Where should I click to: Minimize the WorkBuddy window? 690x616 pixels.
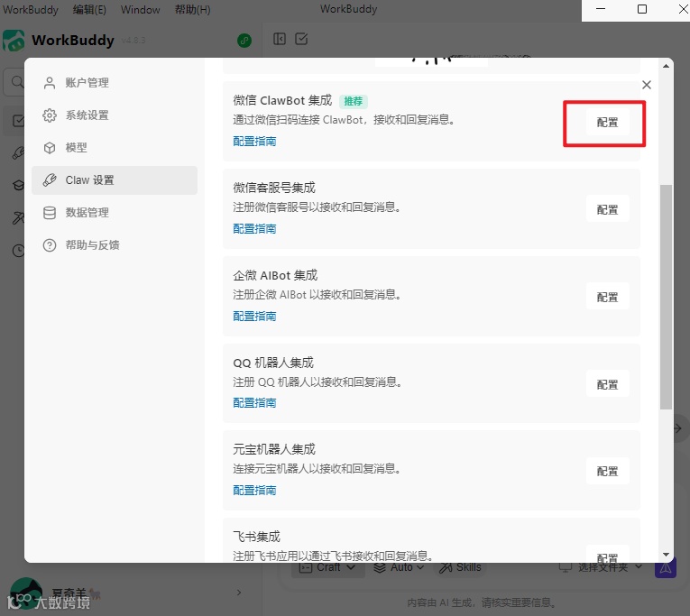click(x=601, y=9)
